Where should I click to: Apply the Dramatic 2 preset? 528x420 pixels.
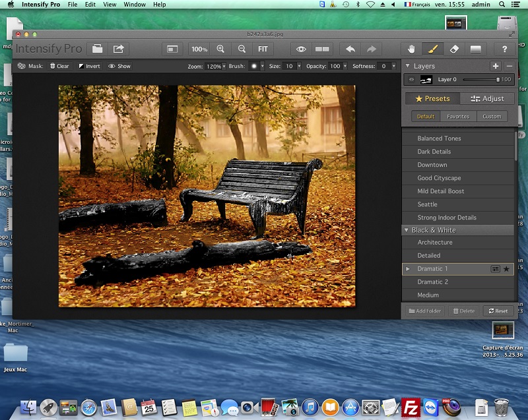point(458,282)
